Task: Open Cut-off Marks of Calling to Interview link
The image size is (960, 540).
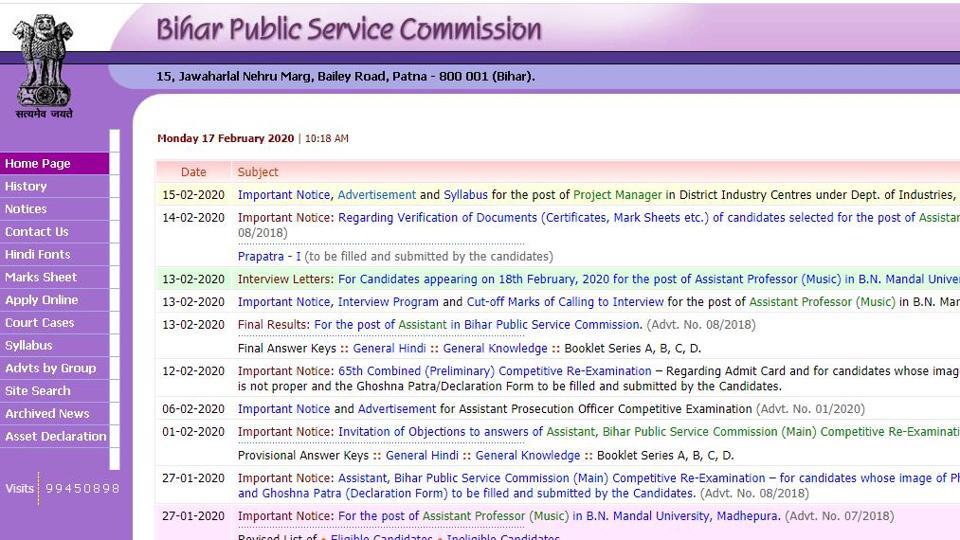Action: [x=565, y=302]
